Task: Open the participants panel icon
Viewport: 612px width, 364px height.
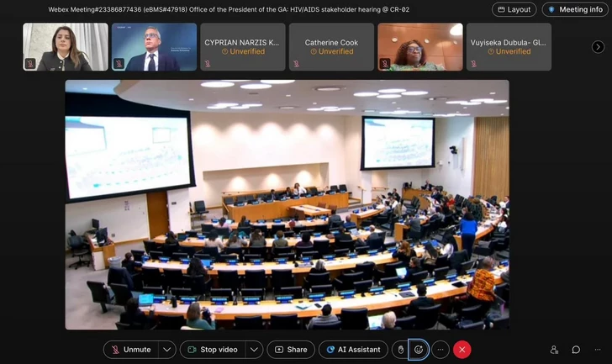Action: [x=554, y=350]
